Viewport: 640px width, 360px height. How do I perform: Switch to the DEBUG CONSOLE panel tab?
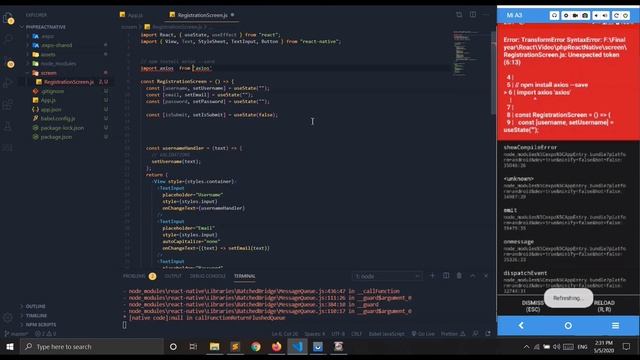click(207, 276)
